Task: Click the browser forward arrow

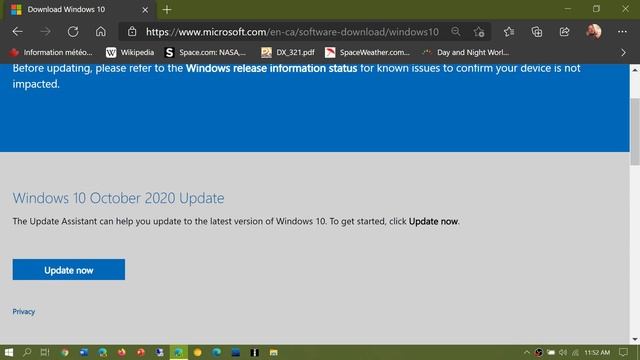Action: pyautogui.click(x=45, y=32)
